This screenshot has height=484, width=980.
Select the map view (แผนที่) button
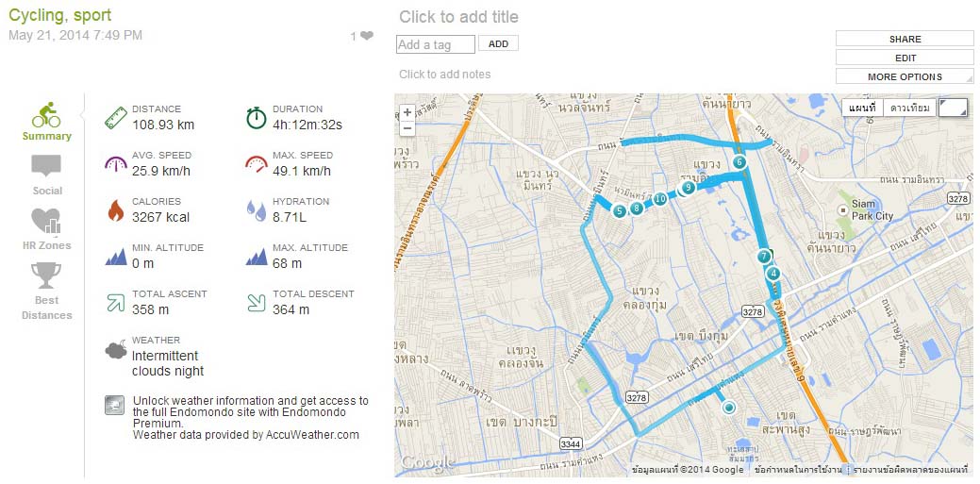pos(862,108)
